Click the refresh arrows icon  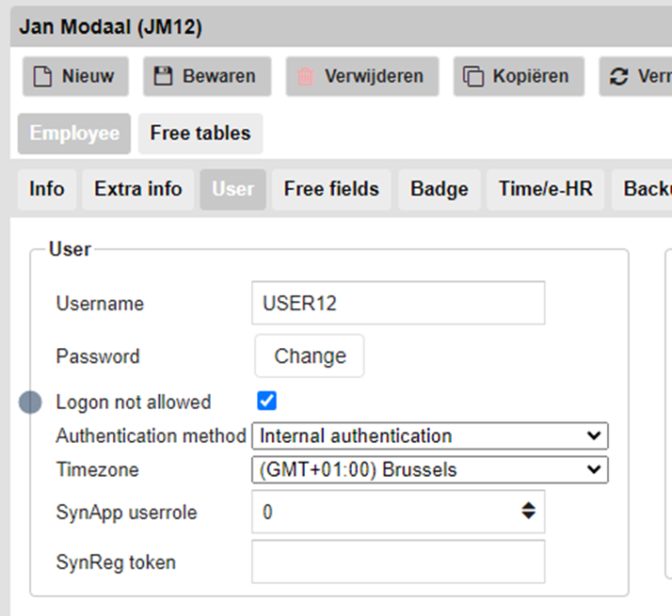618,77
